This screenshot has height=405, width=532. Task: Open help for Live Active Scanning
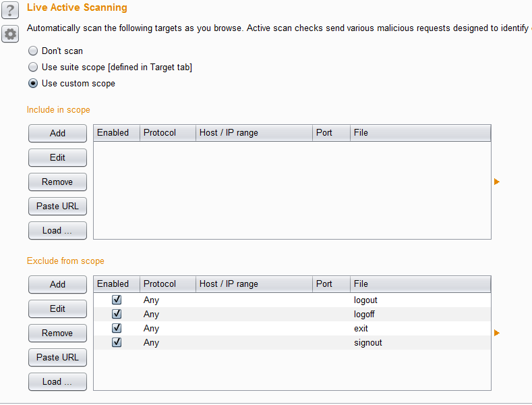pyautogui.click(x=10, y=10)
